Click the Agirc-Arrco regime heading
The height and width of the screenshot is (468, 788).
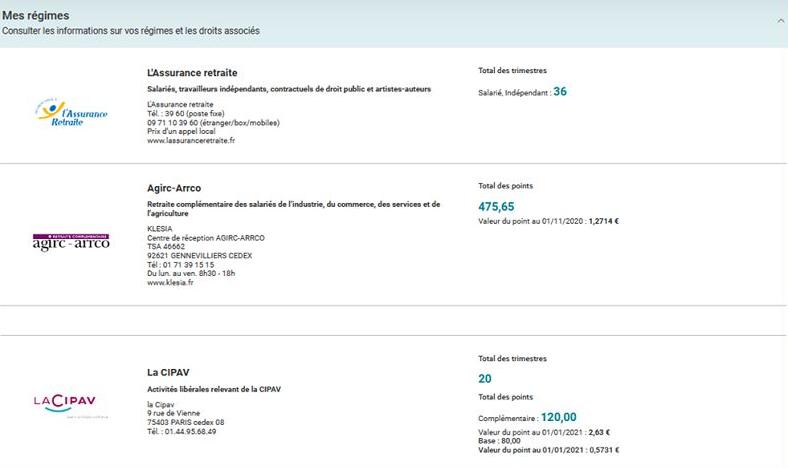tap(174, 188)
